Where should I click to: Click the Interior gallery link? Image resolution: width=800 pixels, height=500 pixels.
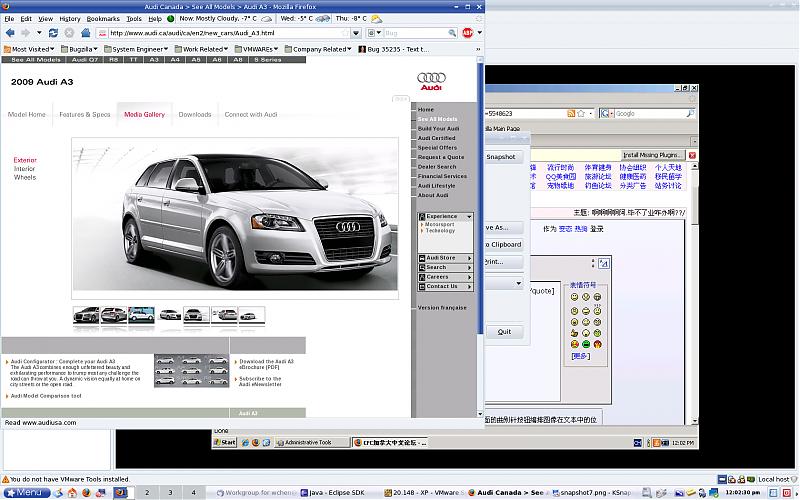(24, 169)
